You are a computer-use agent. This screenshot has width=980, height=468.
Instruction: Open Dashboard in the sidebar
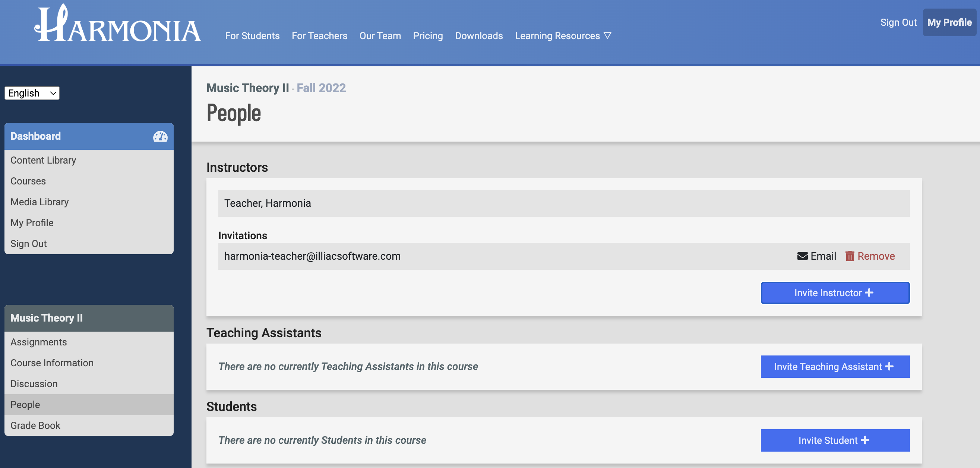[x=89, y=136]
